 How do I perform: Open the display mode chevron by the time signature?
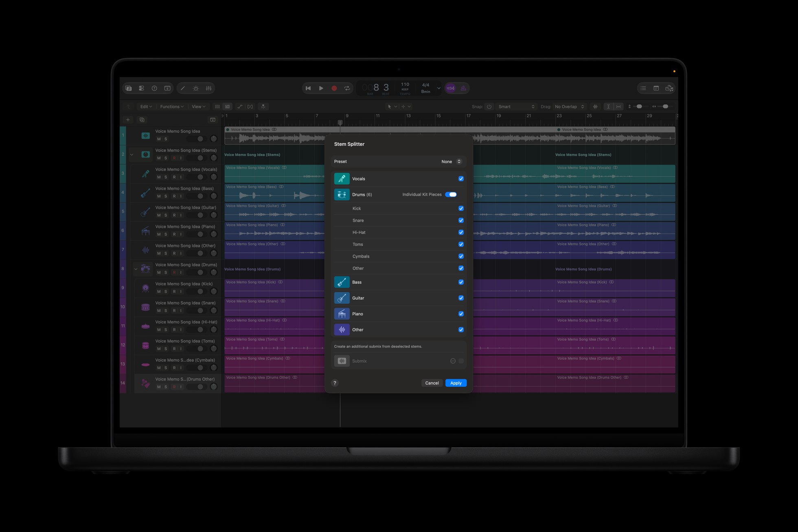pos(438,88)
